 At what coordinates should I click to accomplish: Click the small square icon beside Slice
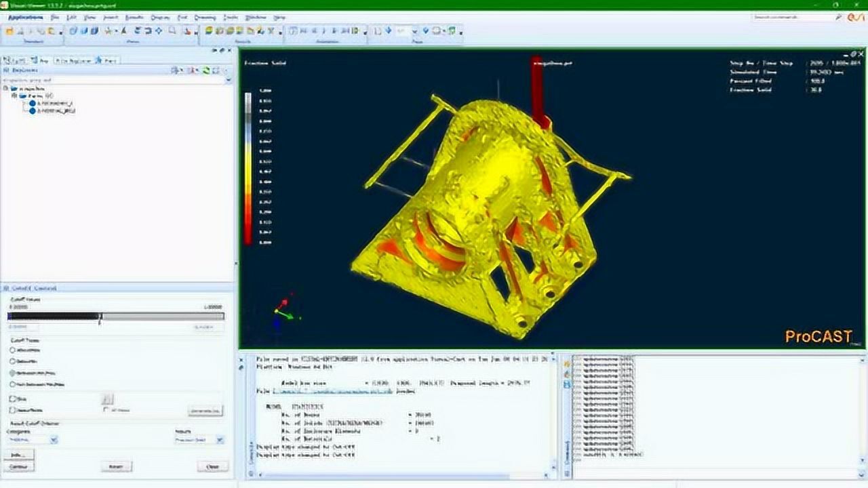coord(107,399)
